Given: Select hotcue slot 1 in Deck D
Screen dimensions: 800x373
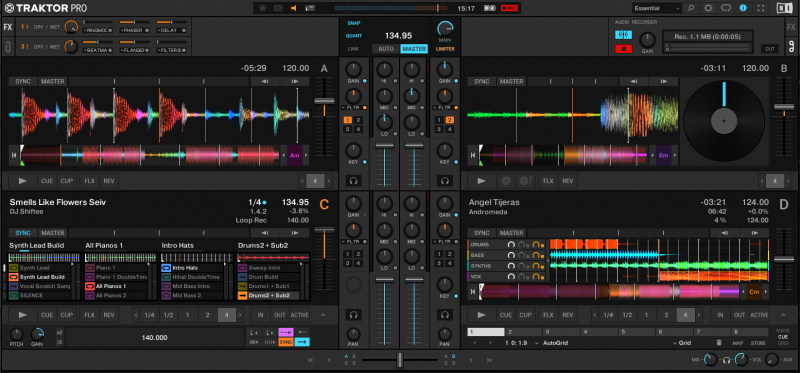Looking at the screenshot, I should click(486, 332).
